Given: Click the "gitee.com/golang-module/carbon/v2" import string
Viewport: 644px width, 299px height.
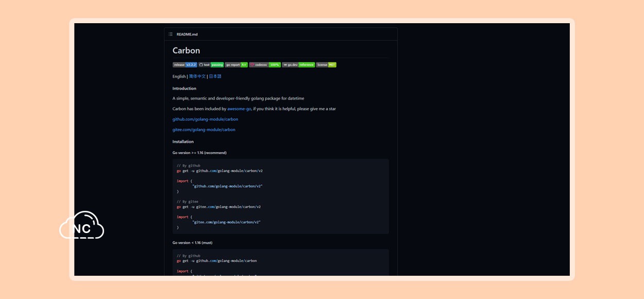Looking at the screenshot, I should pos(226,222).
